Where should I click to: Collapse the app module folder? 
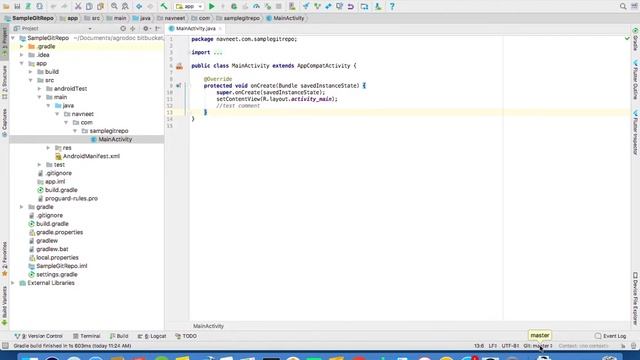[22, 63]
